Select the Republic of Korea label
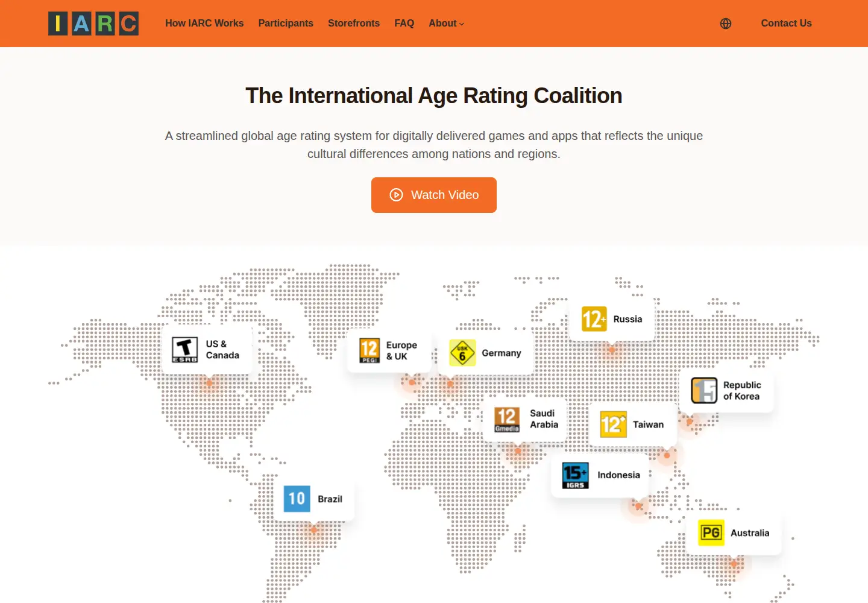This screenshot has width=868, height=603. [x=742, y=391]
